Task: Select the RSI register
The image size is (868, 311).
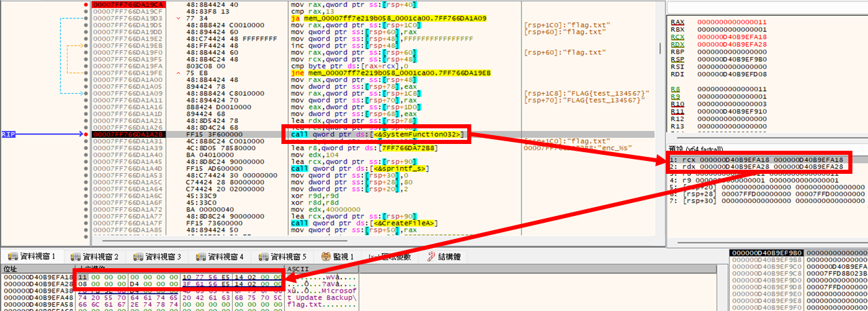Action: [677, 67]
